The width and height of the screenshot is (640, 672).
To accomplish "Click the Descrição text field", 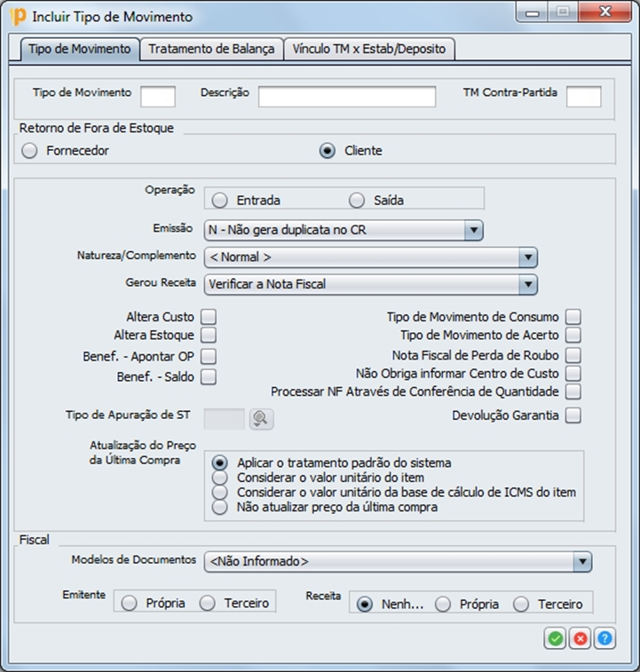I will click(347, 96).
